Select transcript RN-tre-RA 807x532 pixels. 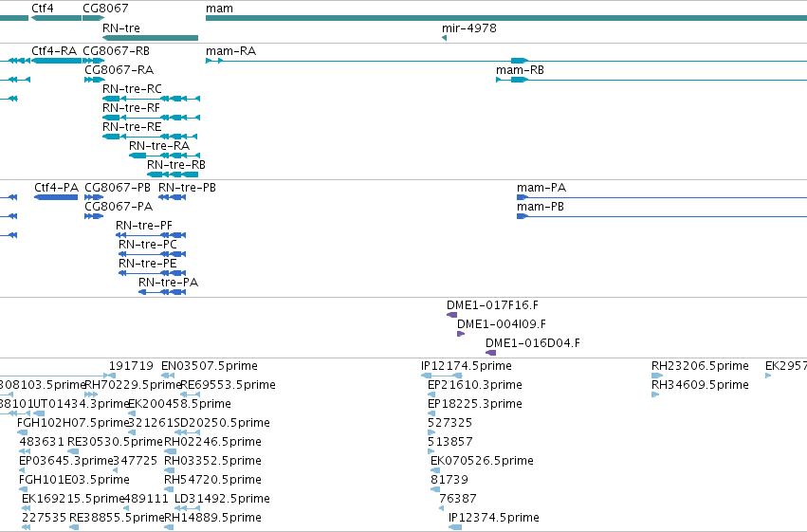(164, 156)
